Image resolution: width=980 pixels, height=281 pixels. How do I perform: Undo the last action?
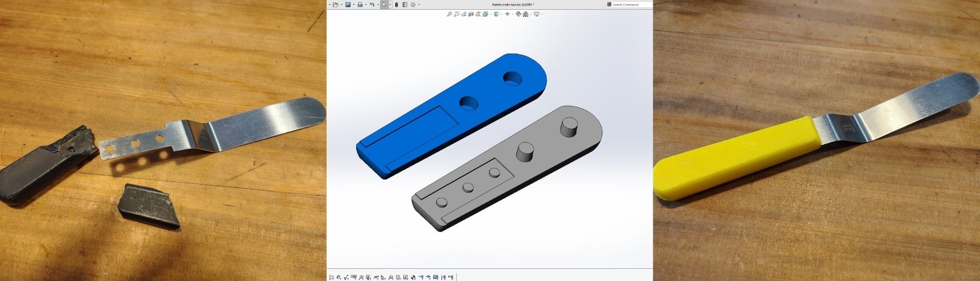point(372,5)
